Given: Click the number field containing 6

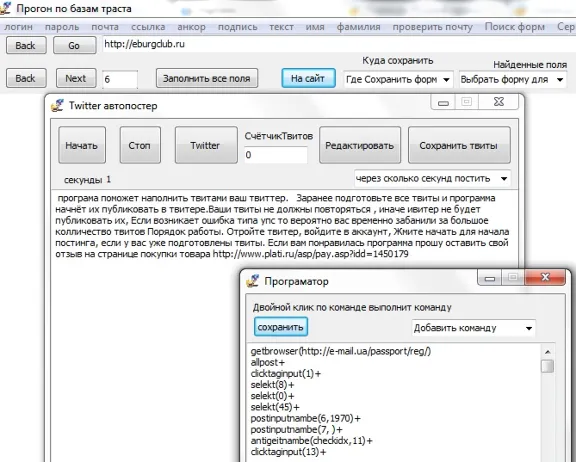Looking at the screenshot, I should (120, 79).
